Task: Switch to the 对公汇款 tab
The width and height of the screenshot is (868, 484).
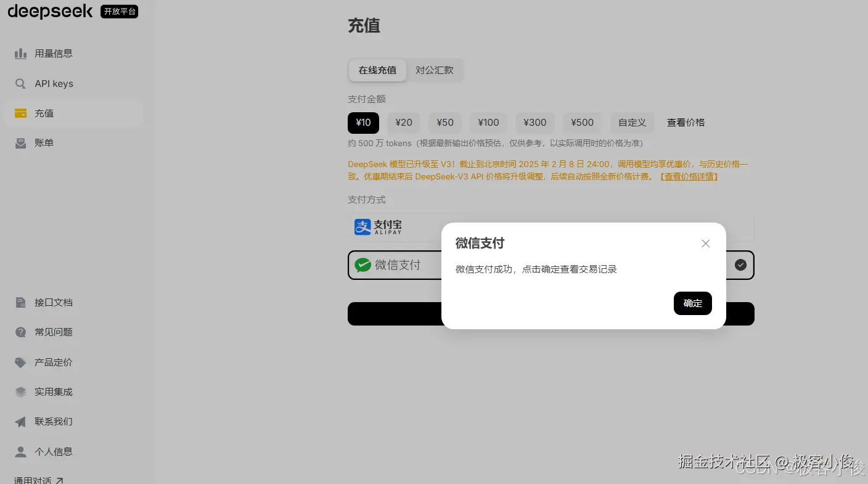Action: pos(435,70)
